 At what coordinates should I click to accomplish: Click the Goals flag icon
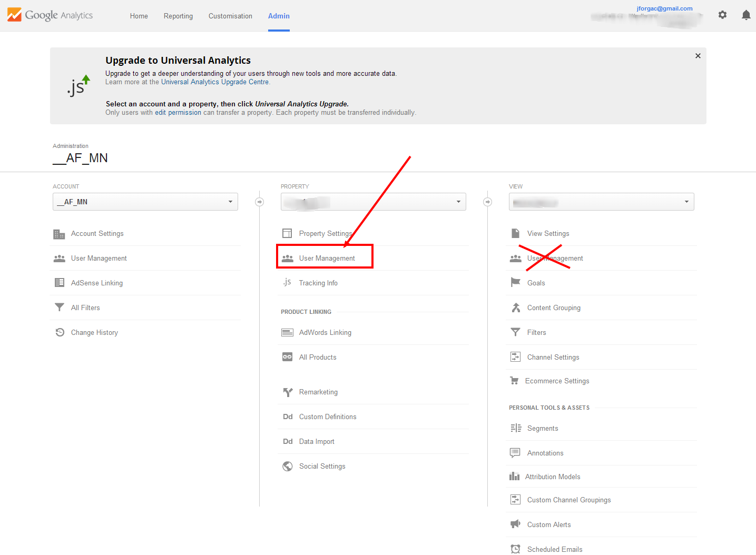coord(515,283)
